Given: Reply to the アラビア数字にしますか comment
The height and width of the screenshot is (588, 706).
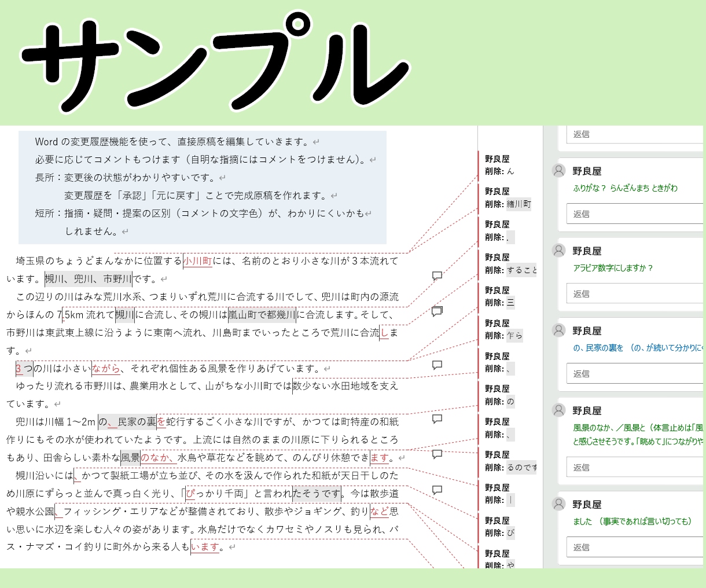Looking at the screenshot, I should click(635, 293).
